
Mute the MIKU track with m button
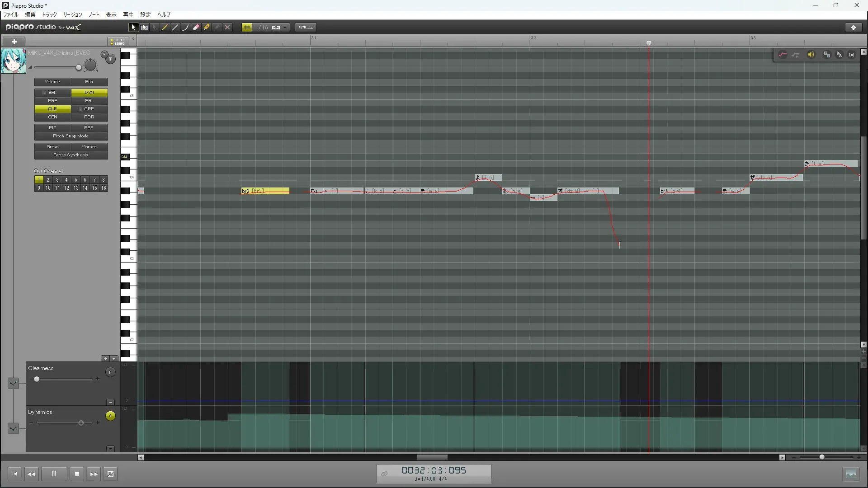[x=111, y=59]
